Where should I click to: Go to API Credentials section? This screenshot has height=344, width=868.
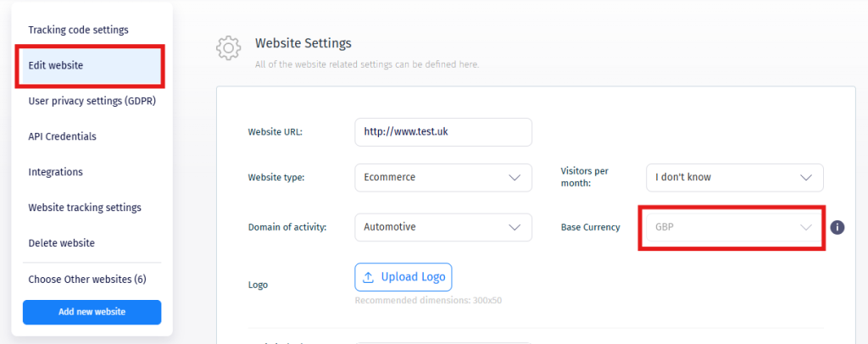click(x=63, y=136)
